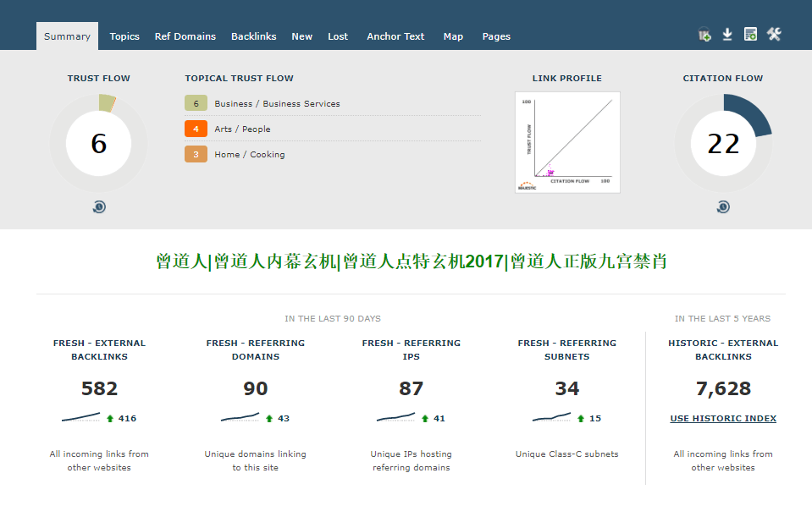
Task: Go to the Backlinks tab
Action: tap(253, 36)
